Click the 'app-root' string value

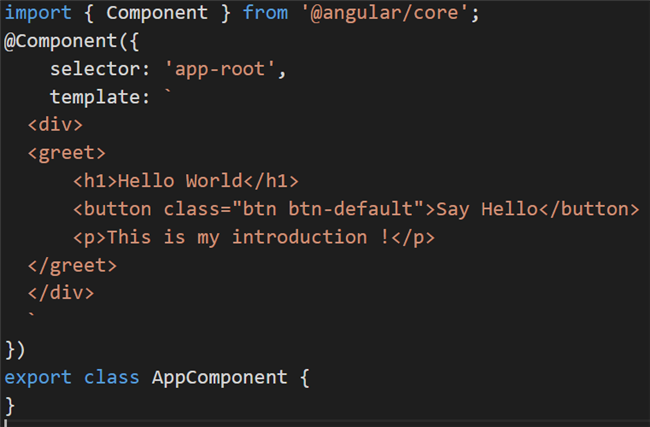pos(220,69)
